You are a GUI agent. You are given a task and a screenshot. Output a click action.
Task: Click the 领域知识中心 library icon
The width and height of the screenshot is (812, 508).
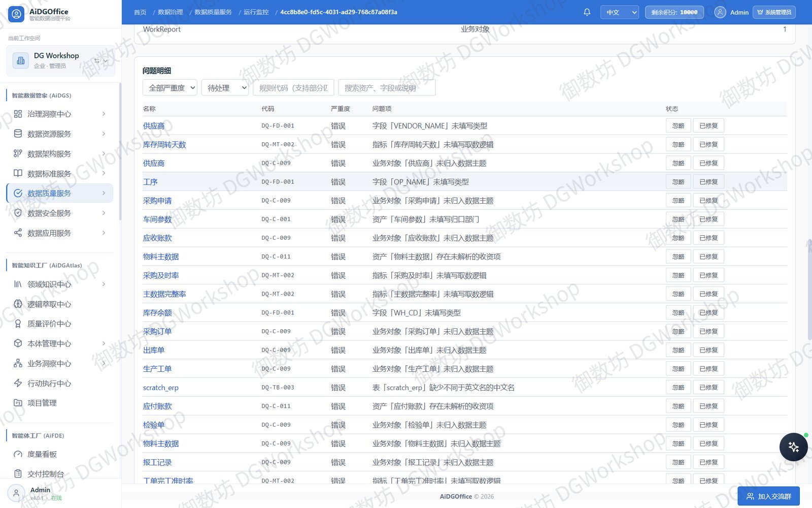point(18,284)
